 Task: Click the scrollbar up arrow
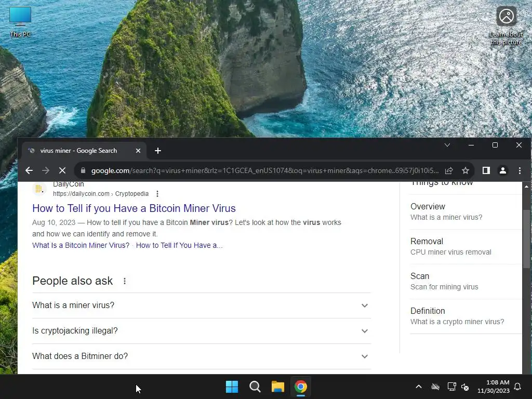[526, 187]
